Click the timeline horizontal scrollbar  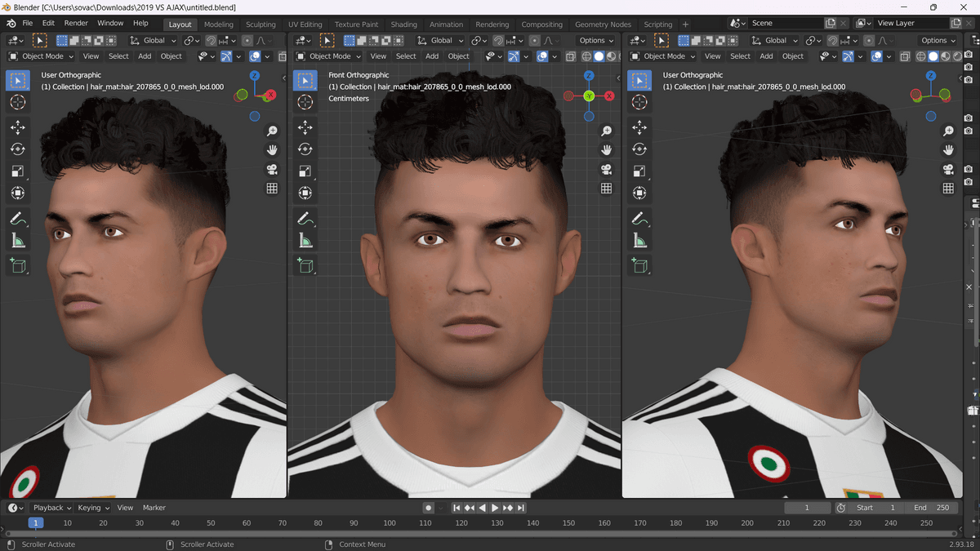coord(490,534)
